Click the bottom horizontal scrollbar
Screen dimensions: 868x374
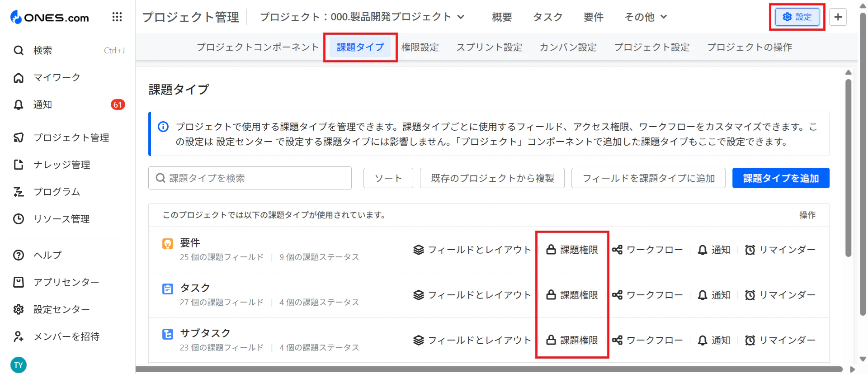[489, 369]
